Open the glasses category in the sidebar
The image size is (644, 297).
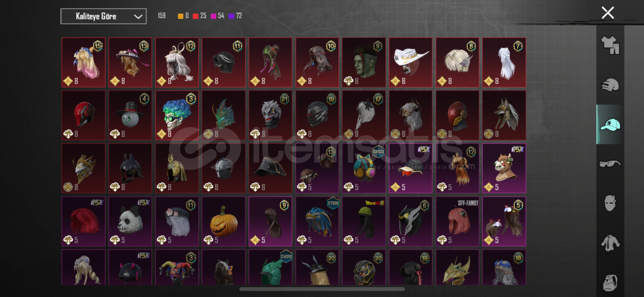point(610,164)
